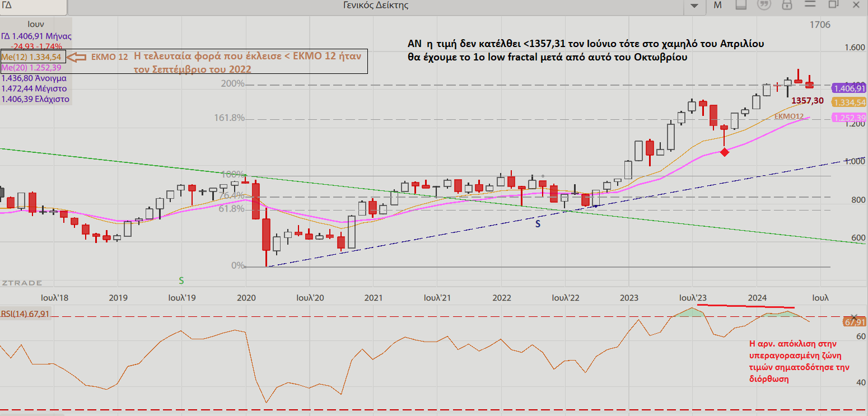Screen dimensions: 868x416
Task: Click the pink 1.252,39 price tag
Action: [x=848, y=118]
